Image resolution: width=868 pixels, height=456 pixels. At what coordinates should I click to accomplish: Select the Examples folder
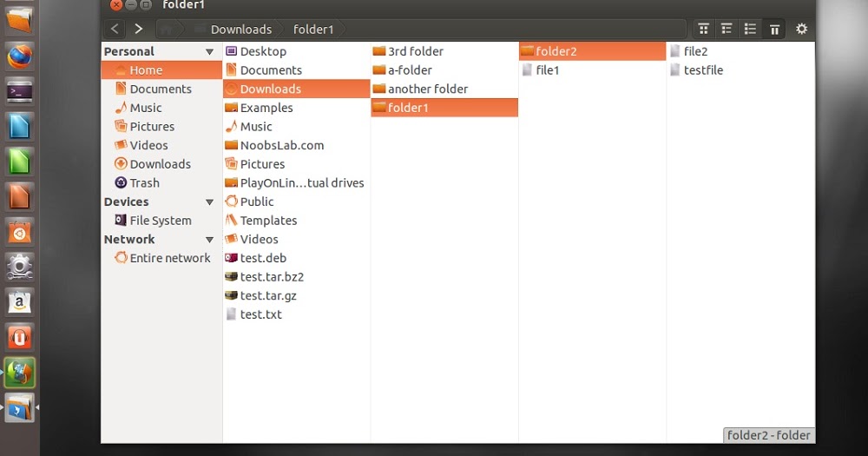point(297,108)
